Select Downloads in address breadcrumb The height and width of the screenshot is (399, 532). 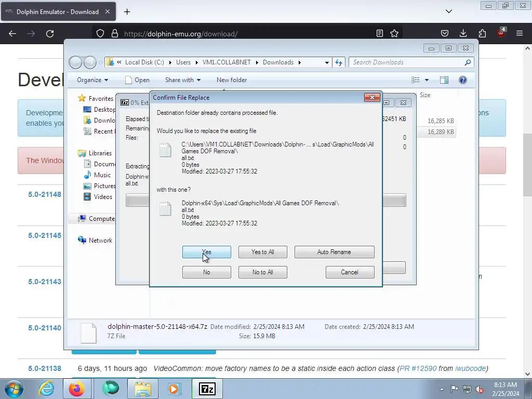tap(278, 62)
